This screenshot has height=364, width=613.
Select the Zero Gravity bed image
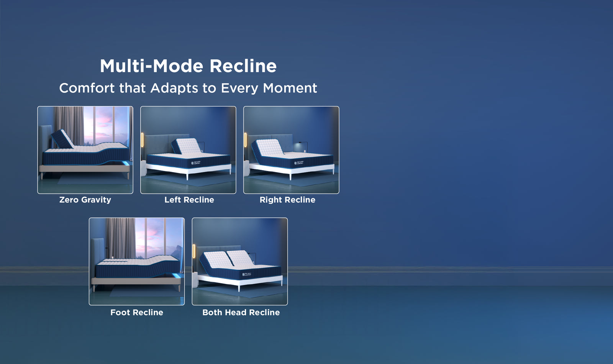pyautogui.click(x=85, y=150)
